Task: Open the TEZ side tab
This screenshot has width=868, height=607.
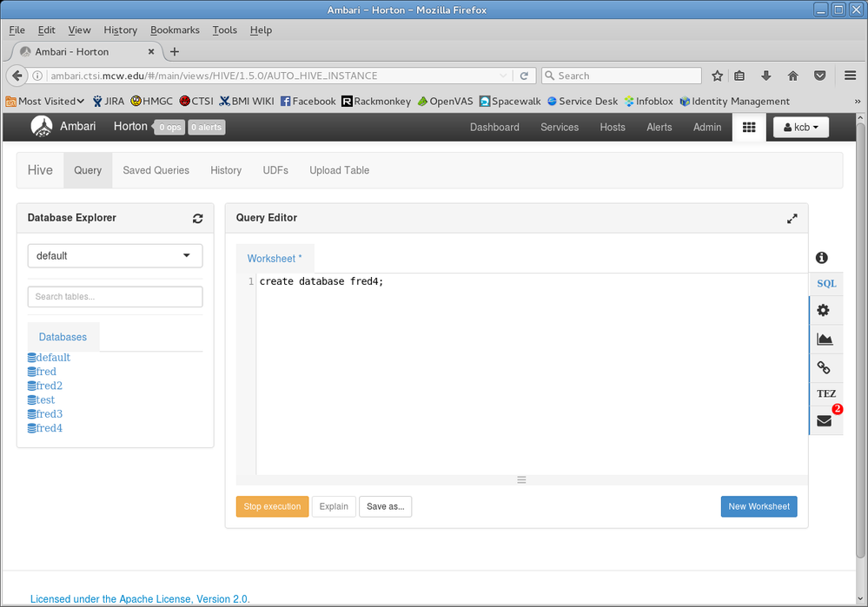Action: click(x=826, y=393)
